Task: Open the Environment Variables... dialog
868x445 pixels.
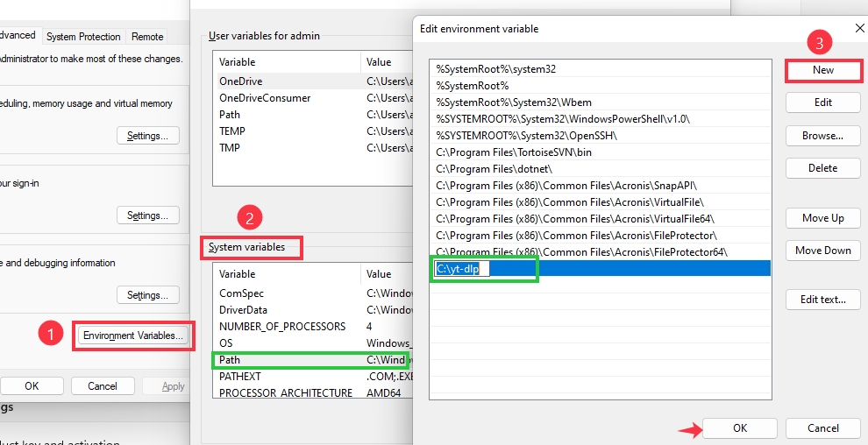Action: tap(133, 336)
